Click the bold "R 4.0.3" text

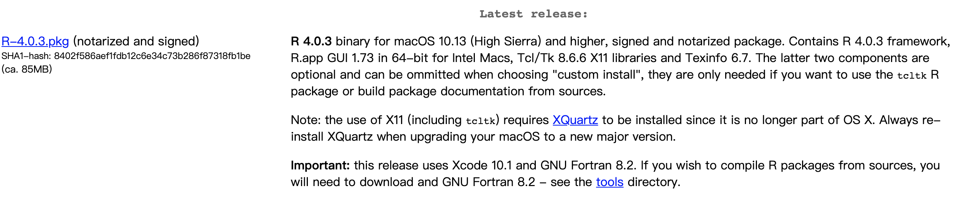tap(311, 41)
